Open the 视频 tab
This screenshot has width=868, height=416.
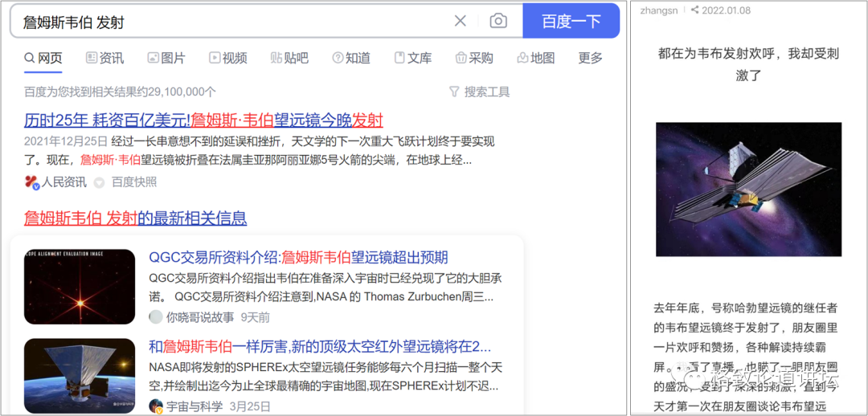228,58
